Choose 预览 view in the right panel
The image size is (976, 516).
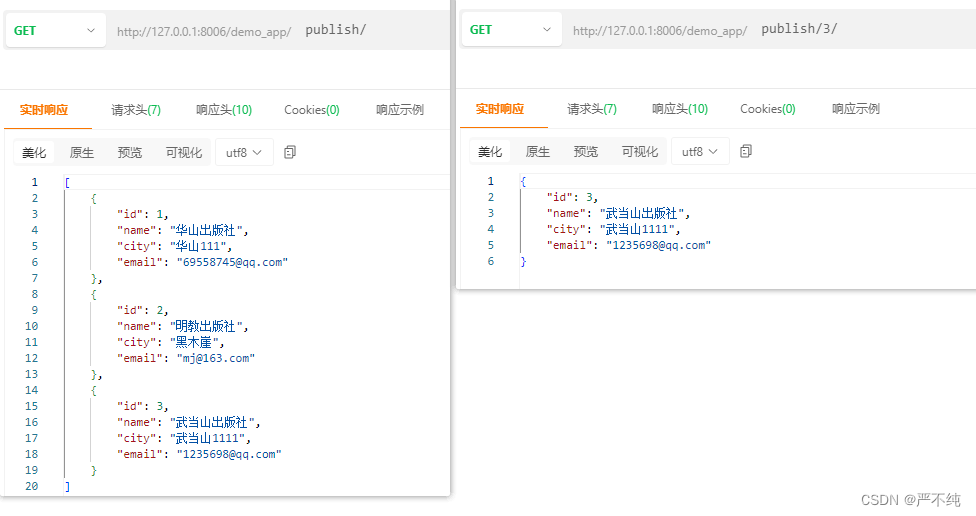pos(586,151)
